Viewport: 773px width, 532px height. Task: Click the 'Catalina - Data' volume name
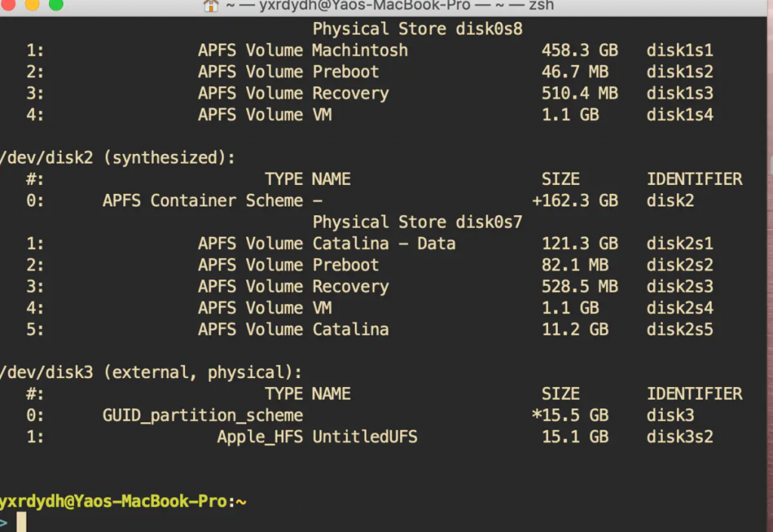(384, 244)
